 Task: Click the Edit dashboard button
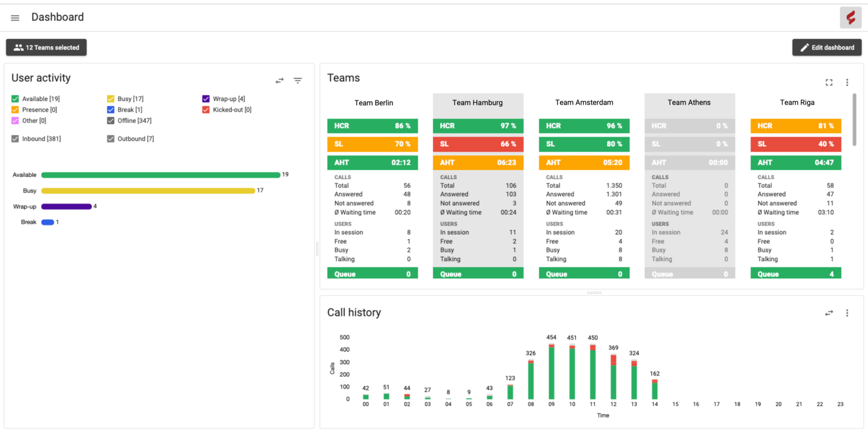827,47
